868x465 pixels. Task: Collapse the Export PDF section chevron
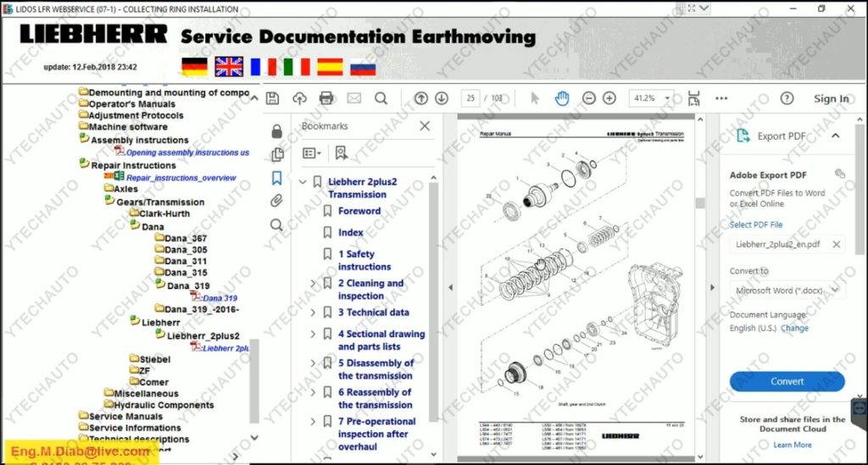[x=835, y=136]
